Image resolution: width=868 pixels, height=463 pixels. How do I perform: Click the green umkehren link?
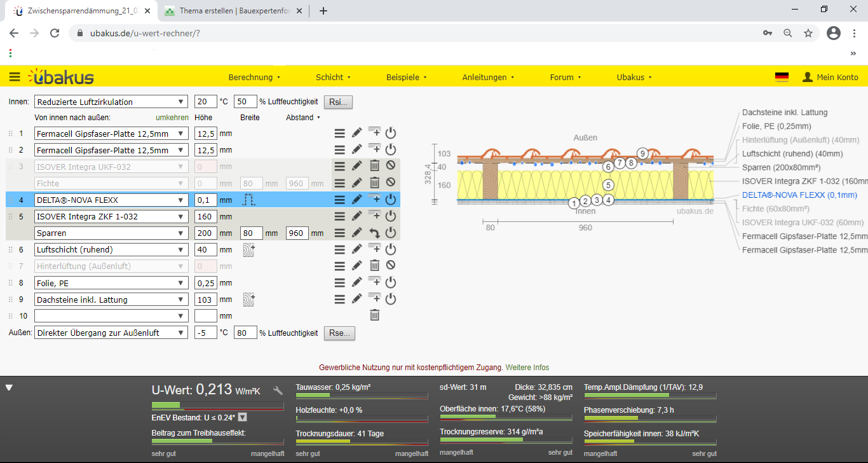tap(172, 118)
